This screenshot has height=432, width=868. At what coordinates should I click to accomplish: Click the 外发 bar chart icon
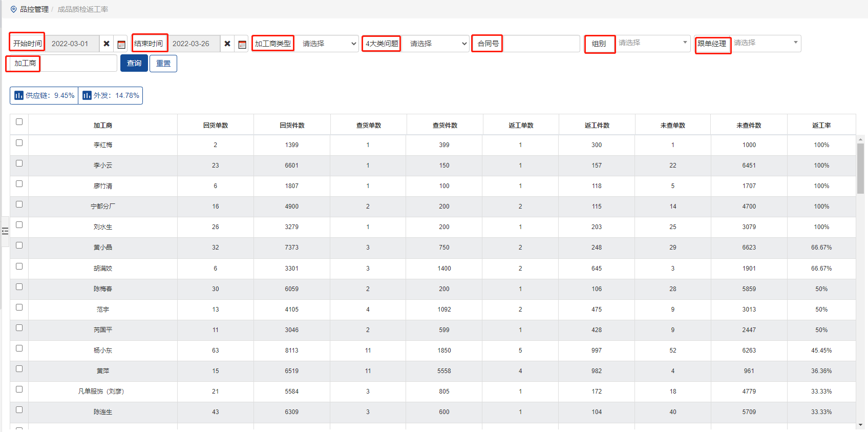pyautogui.click(x=87, y=95)
